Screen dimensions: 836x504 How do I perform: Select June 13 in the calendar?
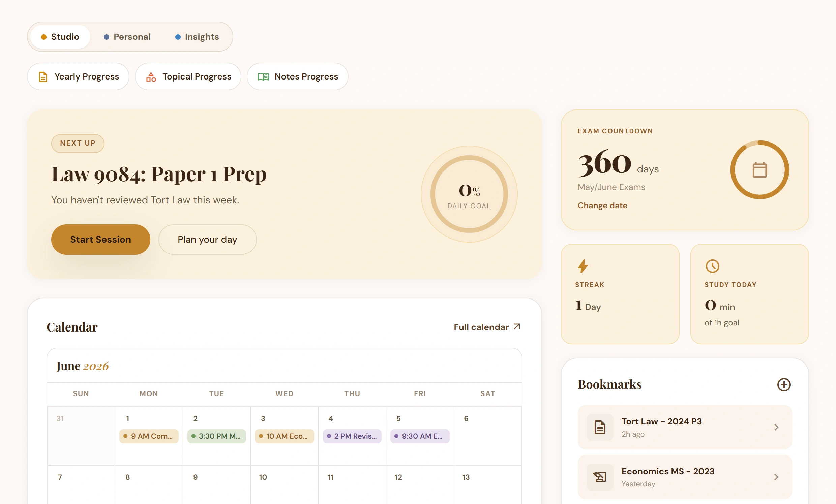coord(487,485)
